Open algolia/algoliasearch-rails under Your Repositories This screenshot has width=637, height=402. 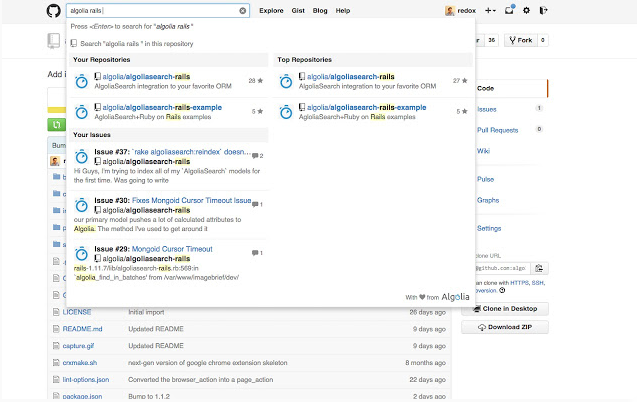point(146,76)
